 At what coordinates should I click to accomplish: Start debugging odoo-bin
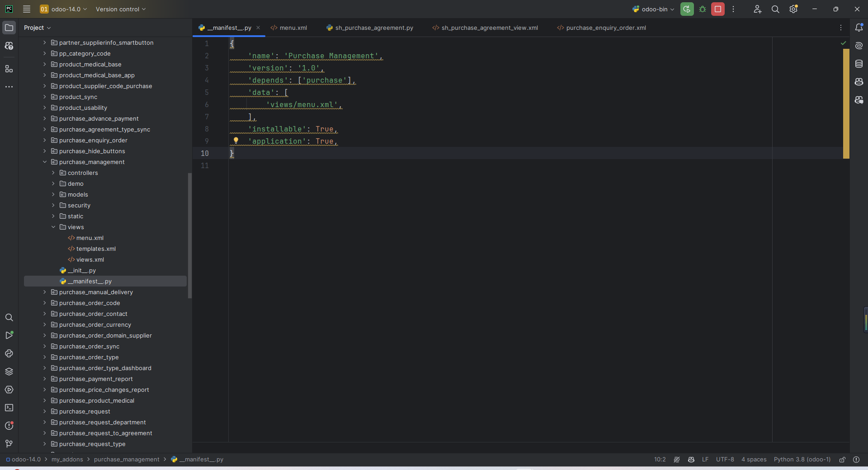click(x=703, y=9)
